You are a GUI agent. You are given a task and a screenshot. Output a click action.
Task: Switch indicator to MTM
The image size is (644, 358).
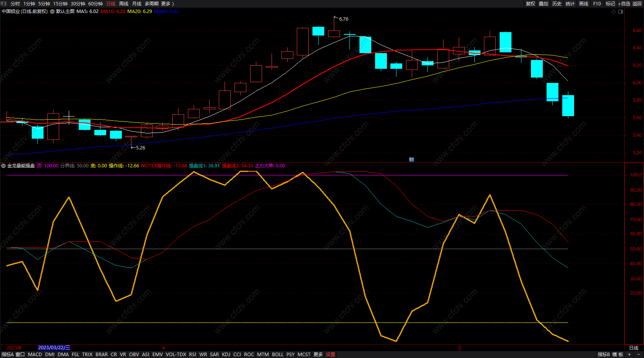click(263, 355)
